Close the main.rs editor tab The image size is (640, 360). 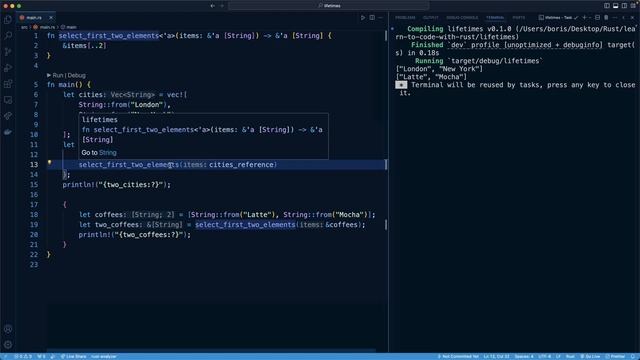[51, 18]
